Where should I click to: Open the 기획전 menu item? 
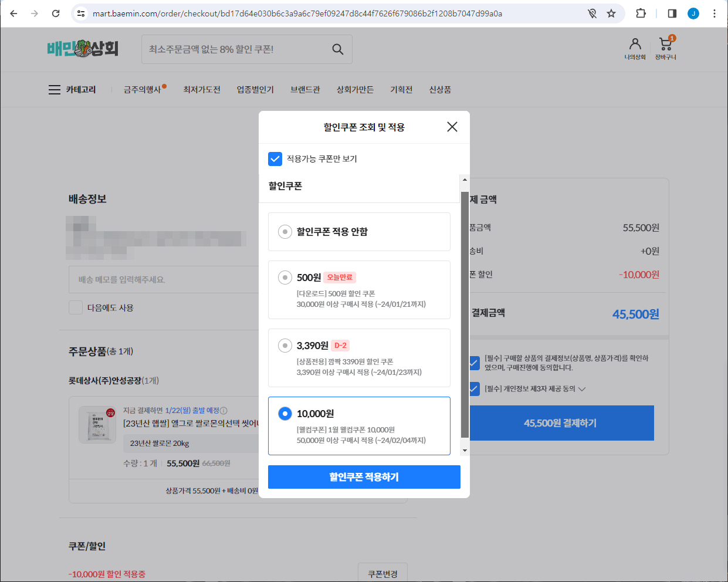401,89
